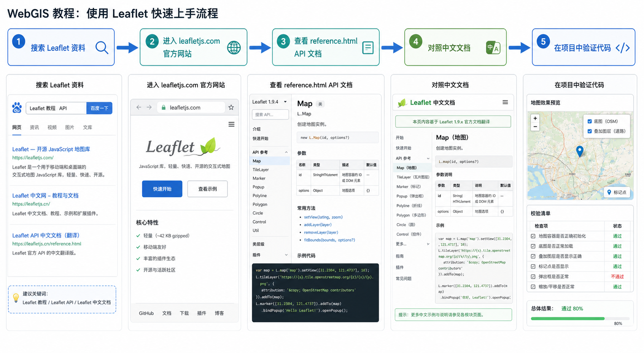Expand API 参考 chevron in 中文文档 sidebar
The width and height of the screenshot is (644, 353).
pos(428,158)
